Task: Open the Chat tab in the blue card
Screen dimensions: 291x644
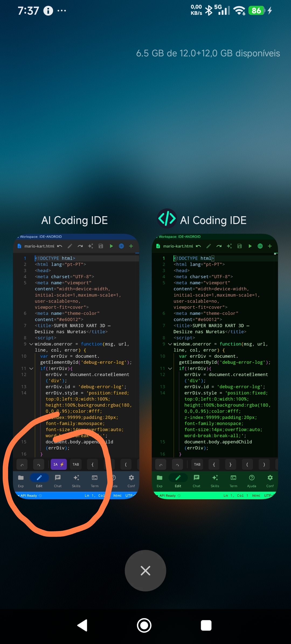Action: (x=58, y=481)
